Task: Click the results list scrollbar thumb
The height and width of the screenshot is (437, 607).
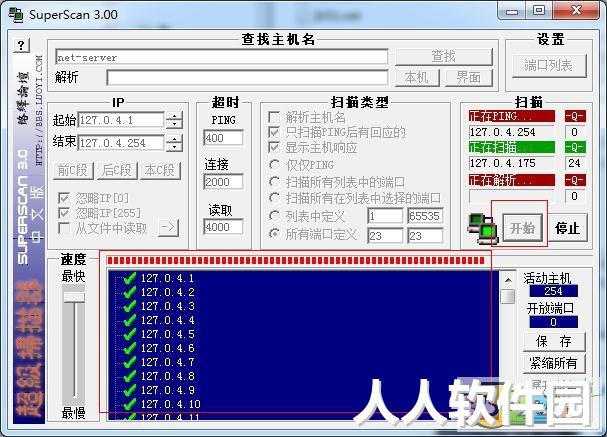Action: click(x=508, y=296)
